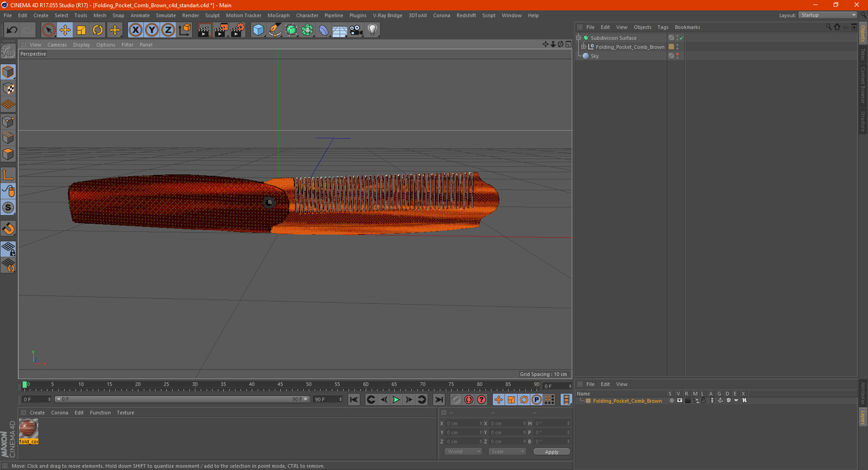Click the record active objects button
Viewport: 868px width, 470px height.
456,399
